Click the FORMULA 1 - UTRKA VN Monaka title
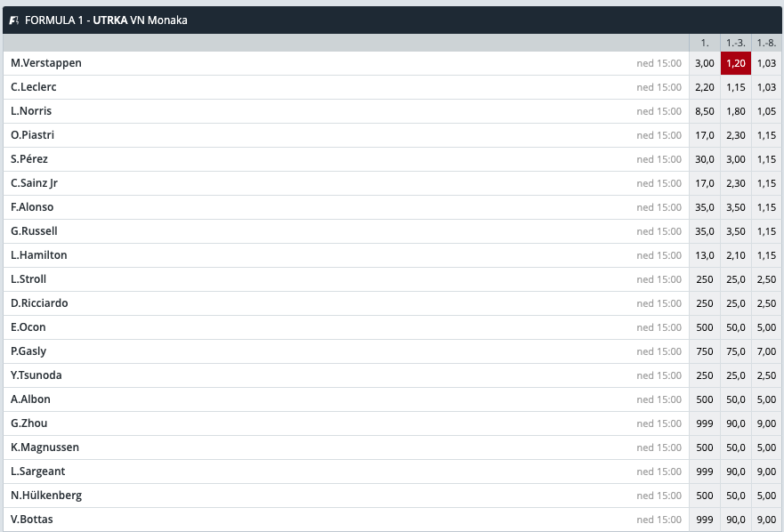 coord(106,20)
